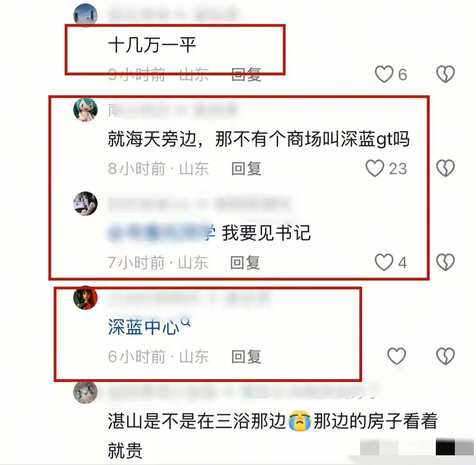Reply to the 7小时前 comment
This screenshot has height=465, width=476.
click(245, 263)
